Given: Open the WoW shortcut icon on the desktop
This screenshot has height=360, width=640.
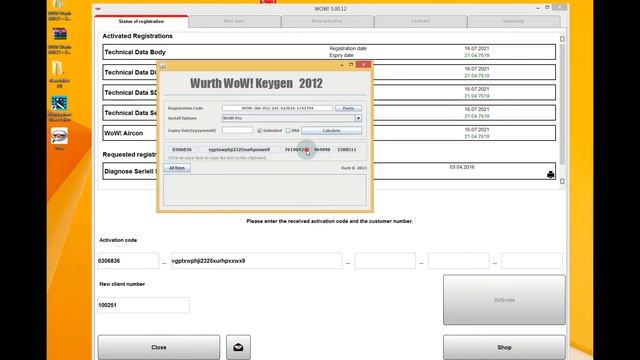Looking at the screenshot, I should pos(60,136).
